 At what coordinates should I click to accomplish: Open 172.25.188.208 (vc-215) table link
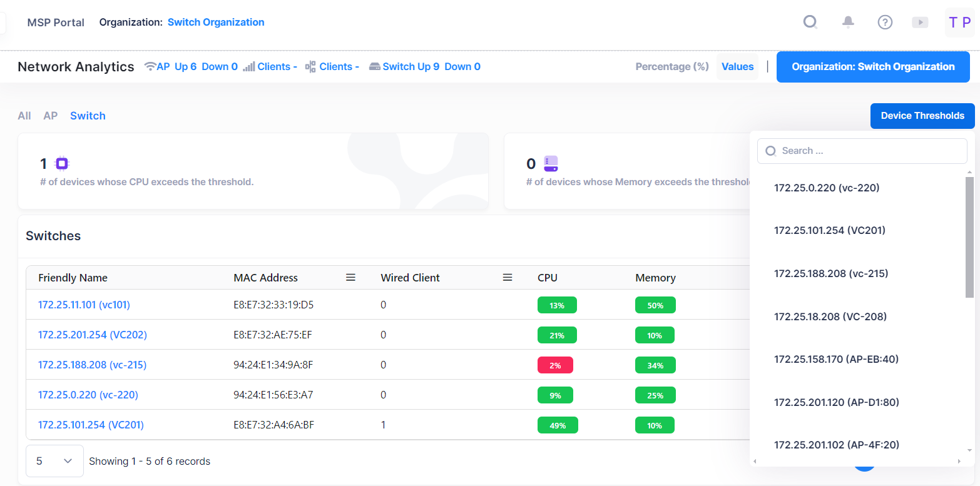[x=93, y=365]
